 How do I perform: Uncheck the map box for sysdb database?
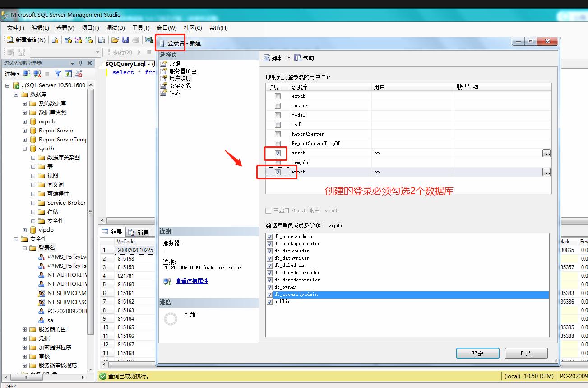tap(278, 153)
